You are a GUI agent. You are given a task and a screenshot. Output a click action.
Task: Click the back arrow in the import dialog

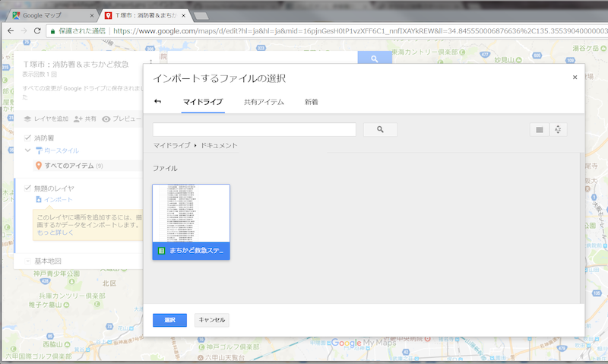(x=157, y=102)
